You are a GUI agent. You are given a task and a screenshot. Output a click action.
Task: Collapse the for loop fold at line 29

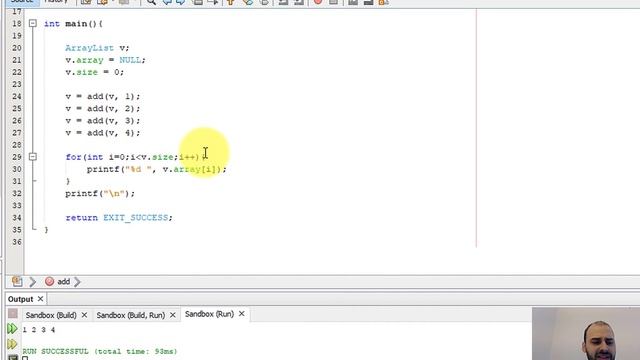click(33, 157)
